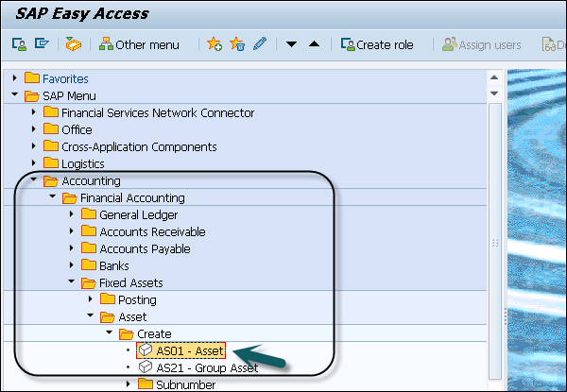Collapse the Fixed Assets folder
The image size is (567, 392).
pyautogui.click(x=72, y=283)
